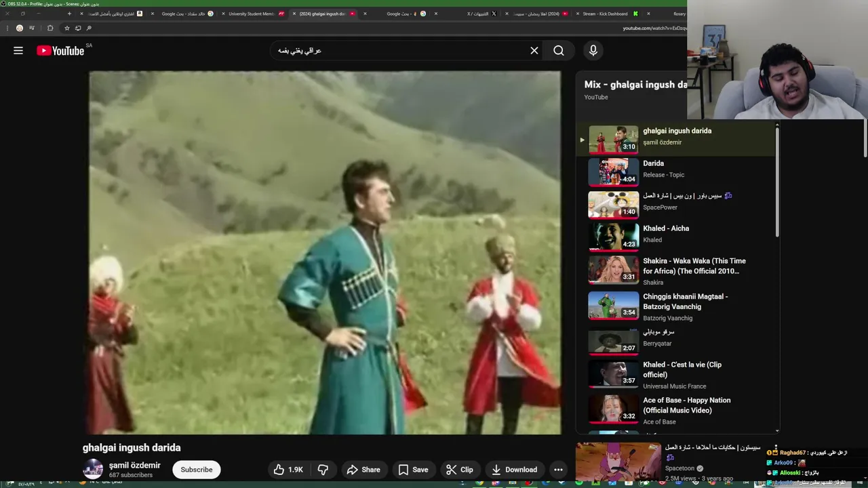Switch to the rightmost Google search tab

click(406, 14)
